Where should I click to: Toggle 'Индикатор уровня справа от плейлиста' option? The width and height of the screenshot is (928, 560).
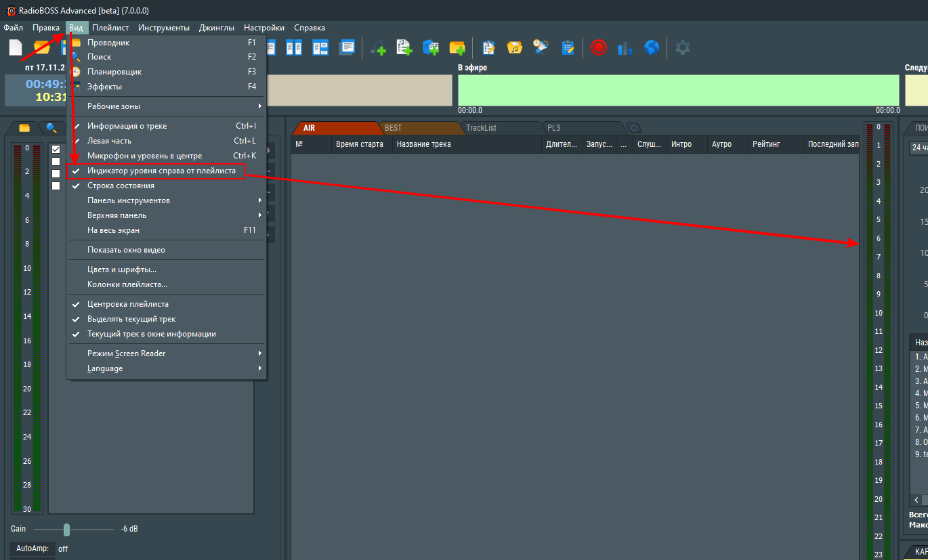pos(161,171)
